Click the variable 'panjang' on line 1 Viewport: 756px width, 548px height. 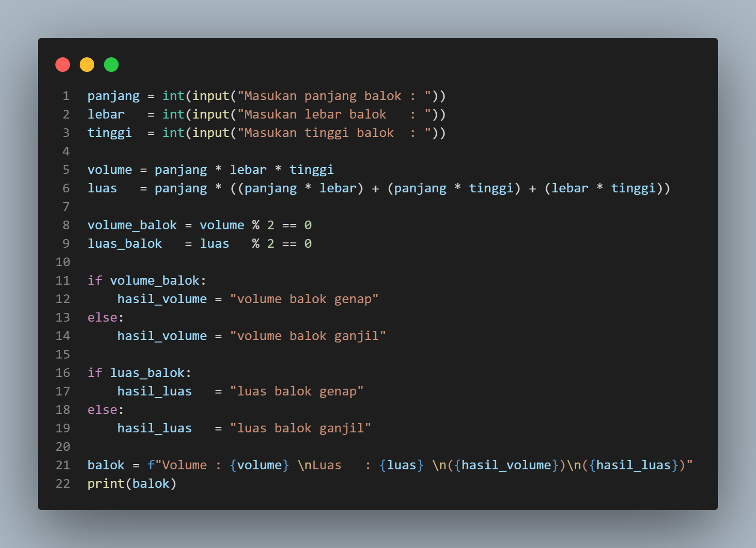[x=114, y=96]
